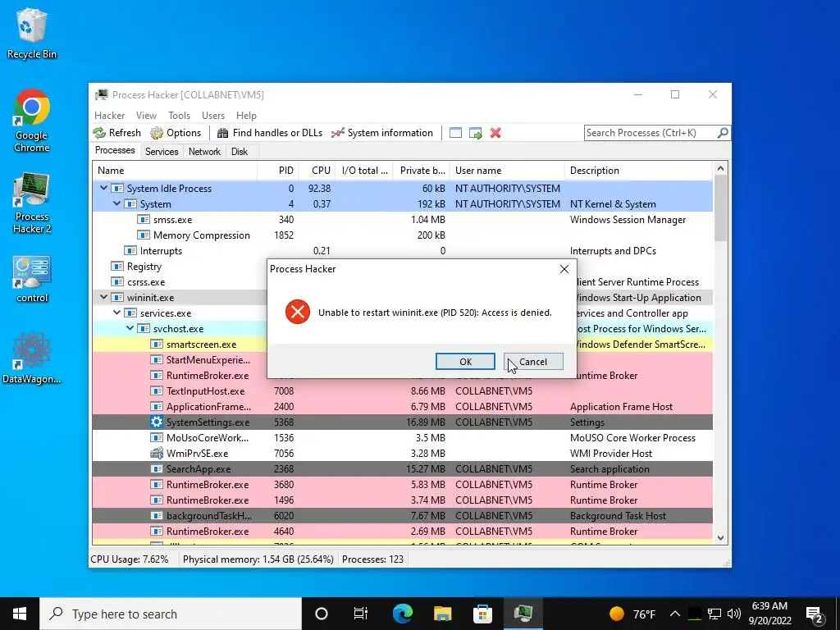Click OK in the error dialog
Image resolution: width=840 pixels, height=630 pixels.
click(465, 362)
